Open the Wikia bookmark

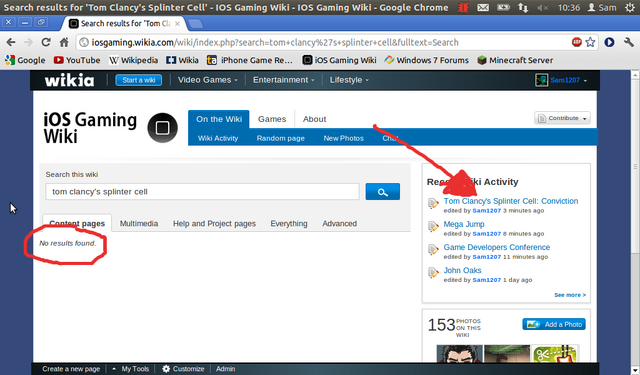(x=182, y=60)
